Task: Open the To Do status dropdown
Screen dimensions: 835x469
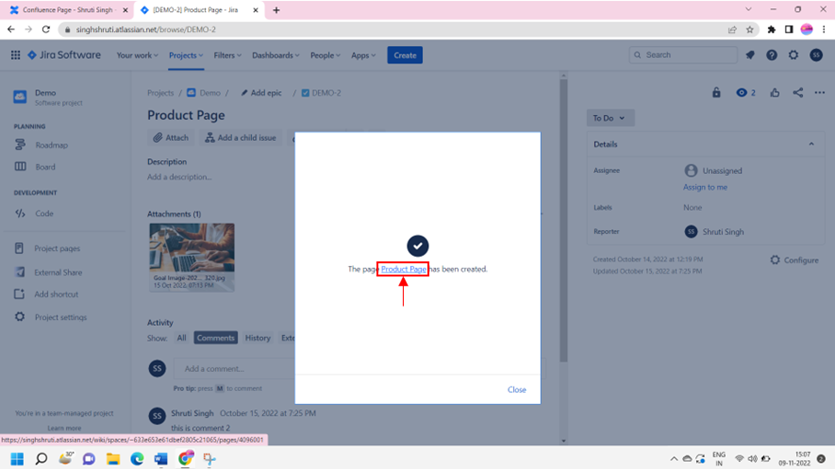Action: [610, 118]
